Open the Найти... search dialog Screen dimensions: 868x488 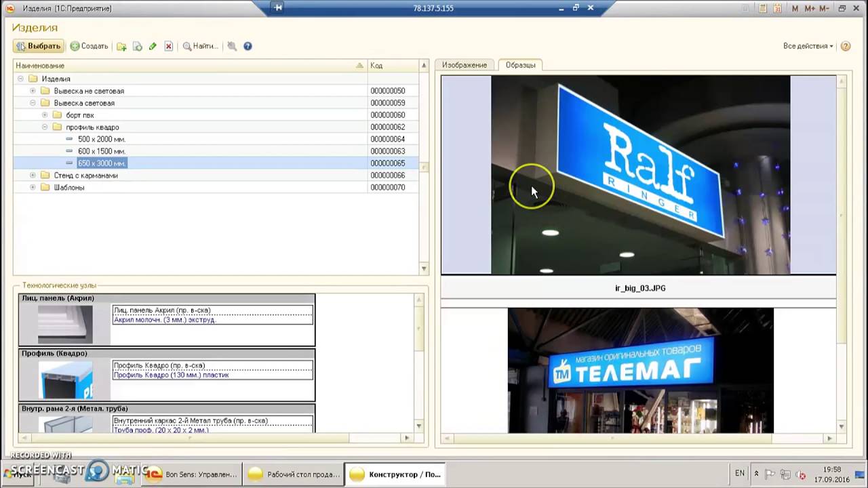pos(200,46)
